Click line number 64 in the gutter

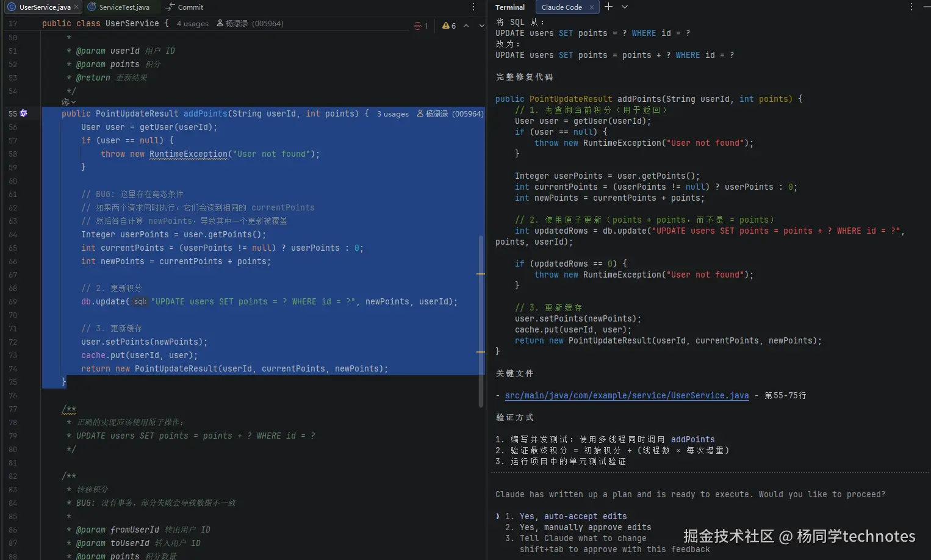point(13,234)
